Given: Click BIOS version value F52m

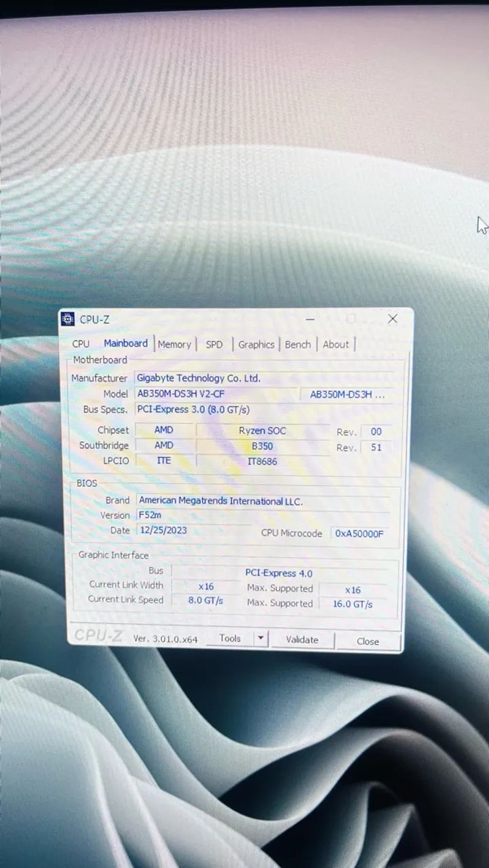Looking at the screenshot, I should [264, 515].
